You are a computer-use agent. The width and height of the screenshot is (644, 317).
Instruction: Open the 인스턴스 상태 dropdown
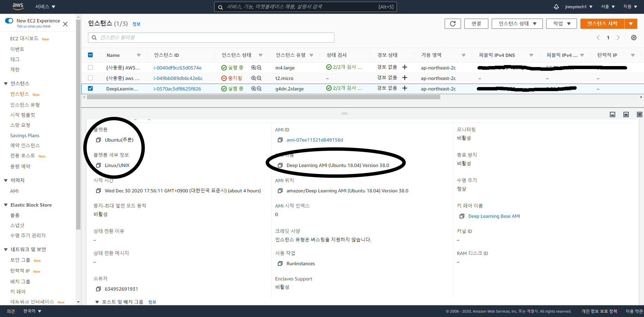(x=517, y=23)
